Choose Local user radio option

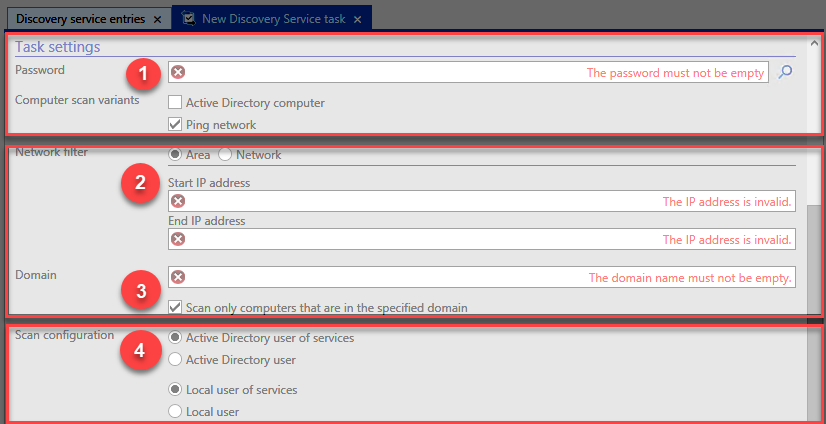174,411
